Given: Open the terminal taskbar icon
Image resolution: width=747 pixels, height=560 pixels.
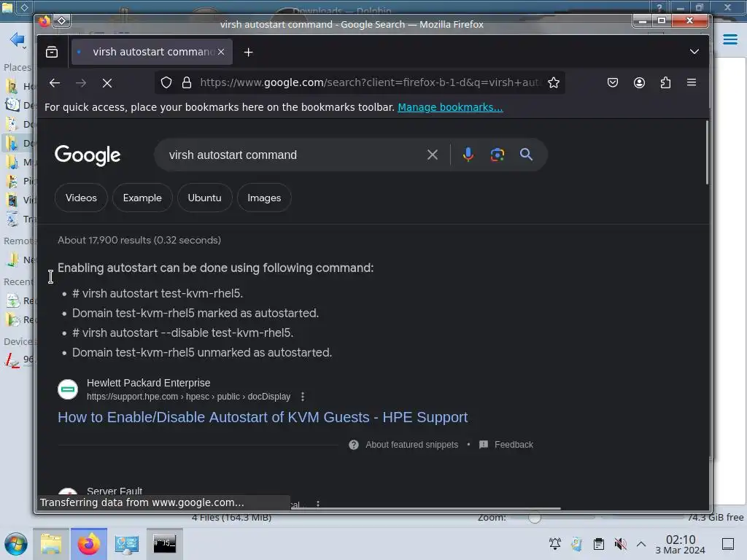Looking at the screenshot, I should point(164,544).
